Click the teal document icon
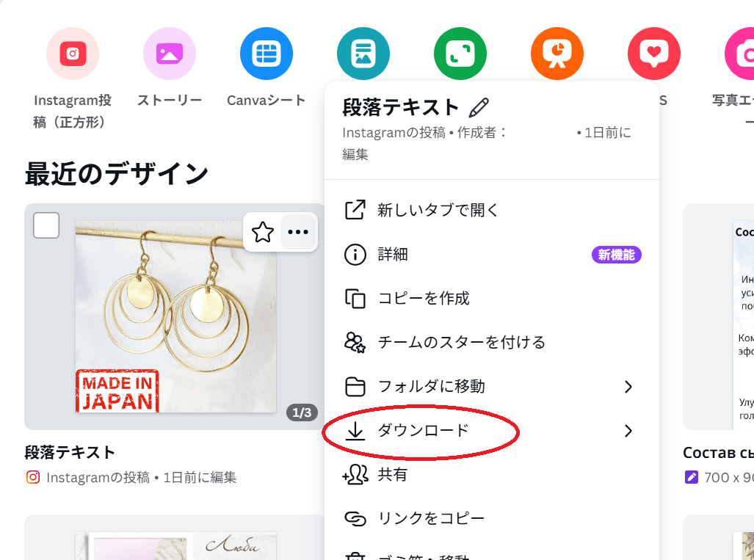 [x=363, y=54]
